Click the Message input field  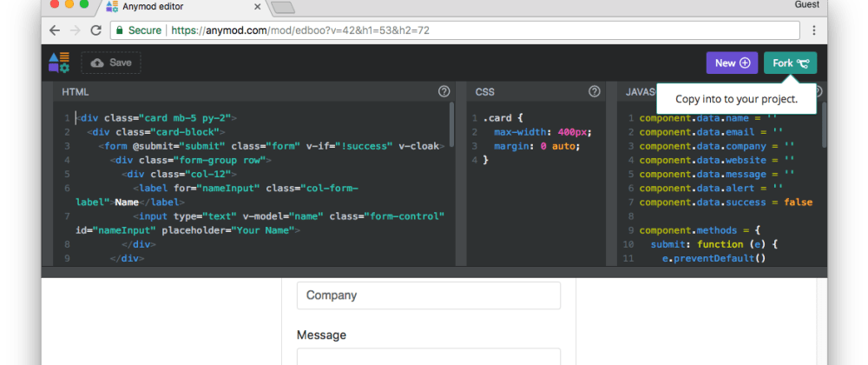coord(429,356)
